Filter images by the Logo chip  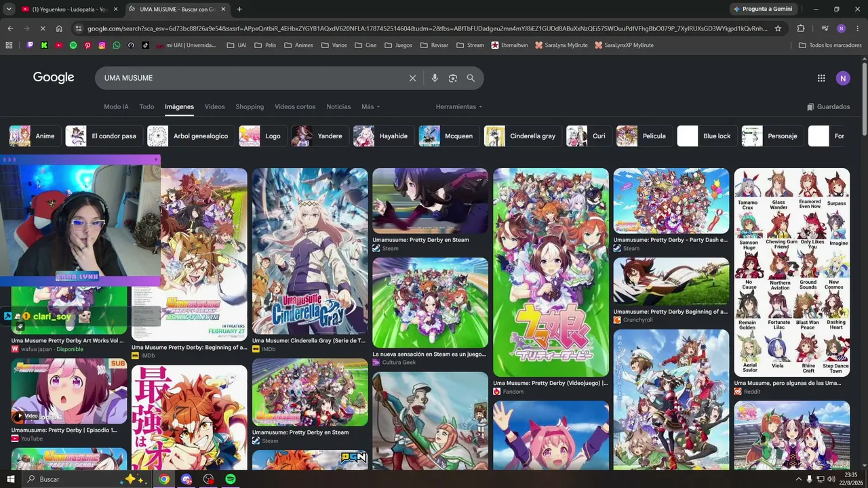coord(263,136)
